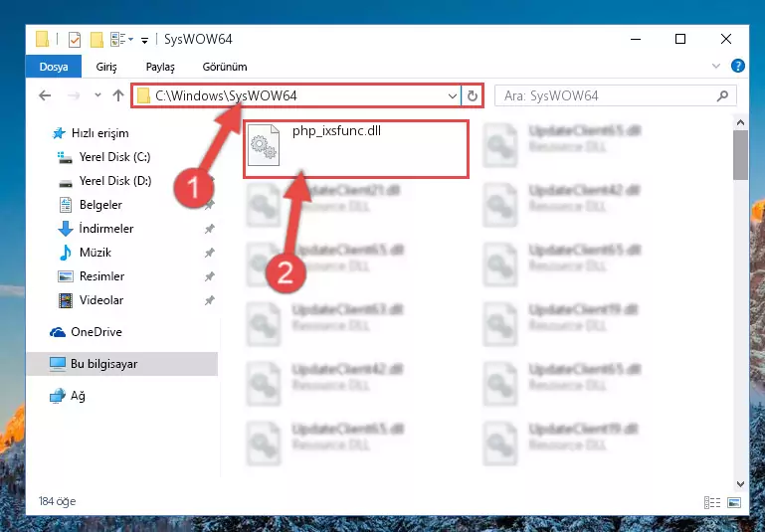The height and width of the screenshot is (532, 765).
Task: Expand the ribbon with the chevron
Action: tap(716, 66)
